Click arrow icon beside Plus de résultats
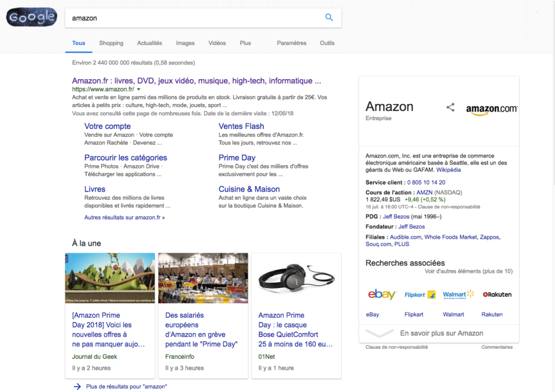 coord(77,387)
